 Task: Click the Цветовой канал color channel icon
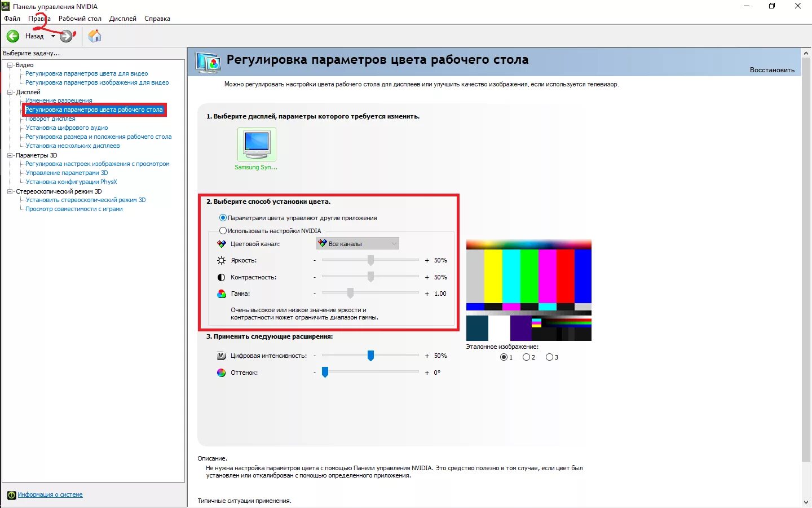pyautogui.click(x=221, y=244)
